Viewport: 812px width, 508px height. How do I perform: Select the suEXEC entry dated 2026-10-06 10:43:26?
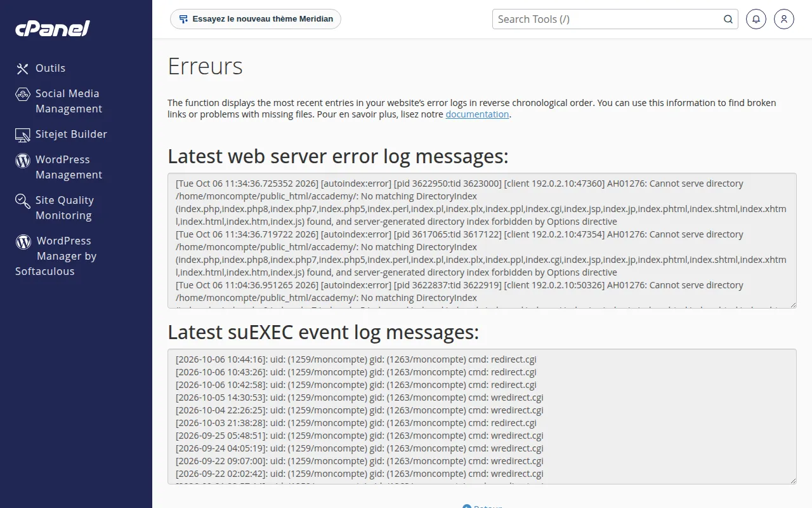tap(356, 372)
